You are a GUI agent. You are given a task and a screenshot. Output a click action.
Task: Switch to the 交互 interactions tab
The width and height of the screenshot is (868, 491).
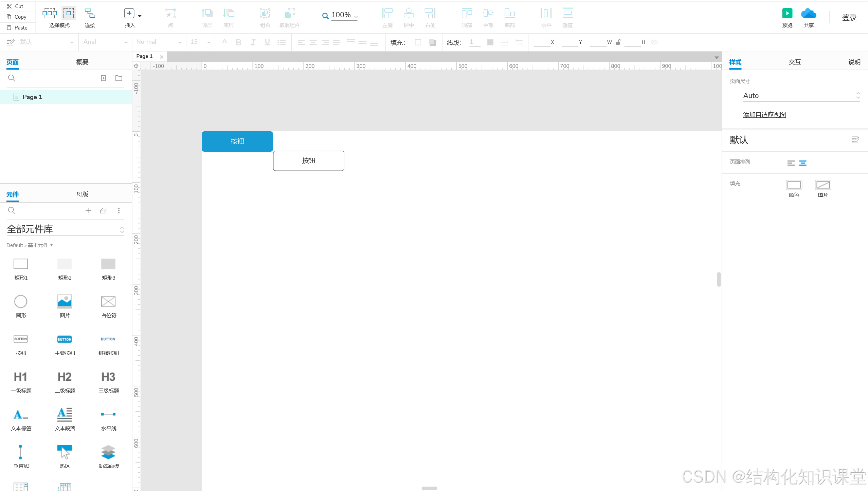tap(795, 62)
